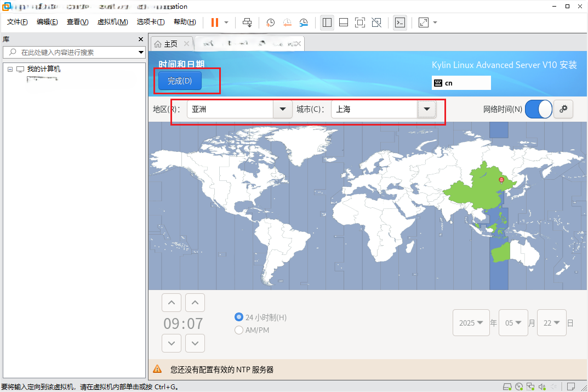Decrease the hour with down arrow

click(172, 343)
